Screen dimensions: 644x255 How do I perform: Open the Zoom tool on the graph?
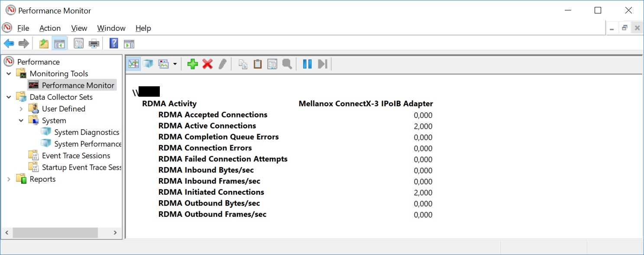286,63
